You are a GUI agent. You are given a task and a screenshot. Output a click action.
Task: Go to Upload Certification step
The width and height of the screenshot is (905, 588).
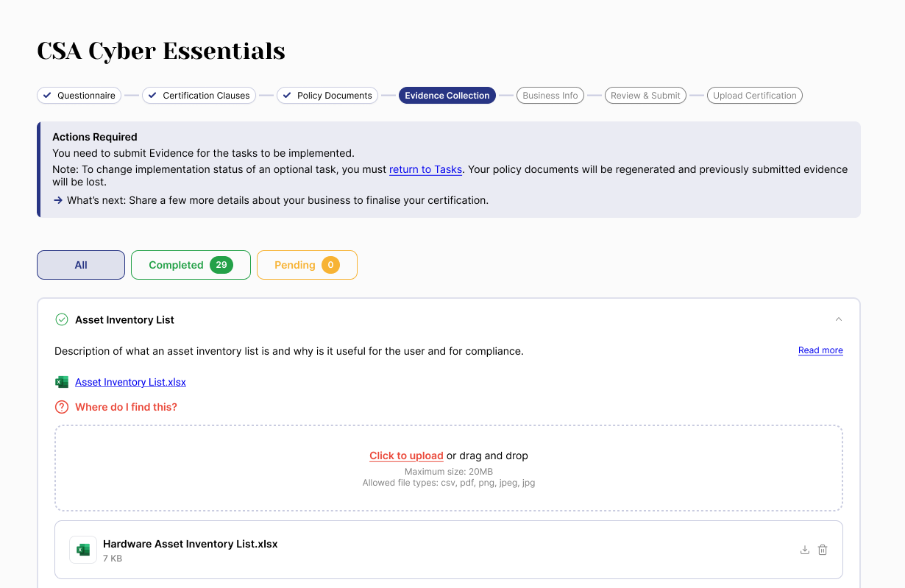click(x=755, y=95)
